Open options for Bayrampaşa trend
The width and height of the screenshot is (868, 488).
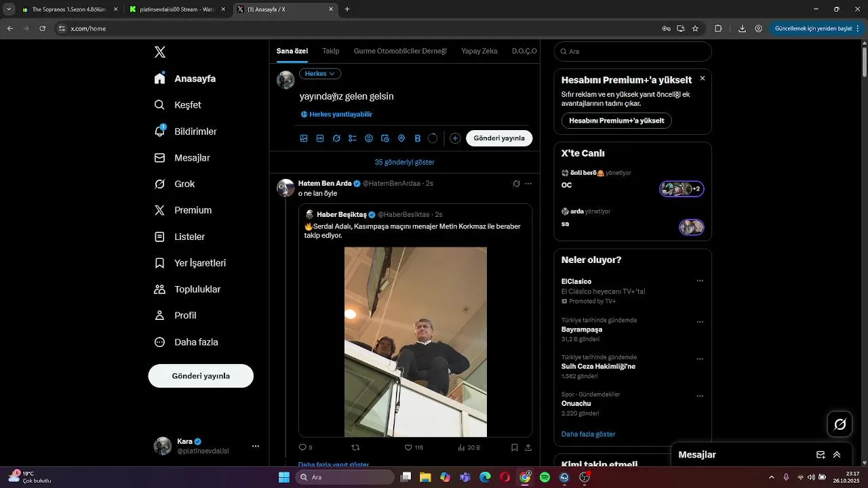click(700, 322)
